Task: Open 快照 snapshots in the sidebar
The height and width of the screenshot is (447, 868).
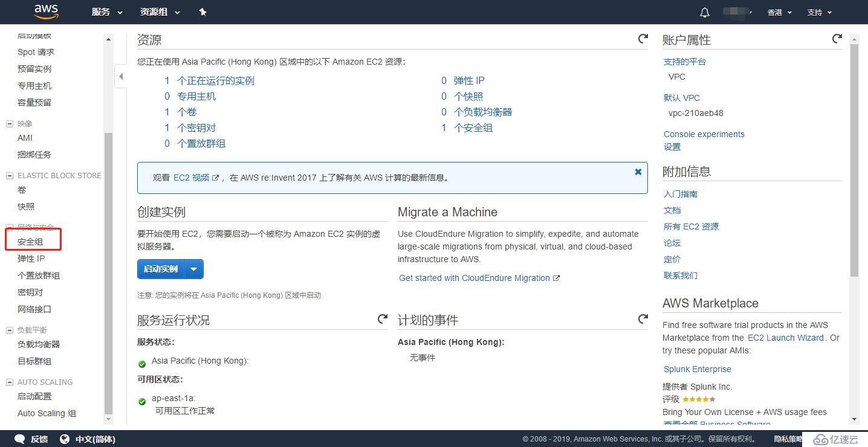Action: (26, 207)
